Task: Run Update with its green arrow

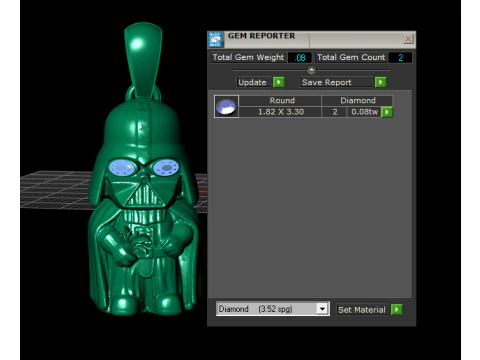Action: (x=278, y=82)
